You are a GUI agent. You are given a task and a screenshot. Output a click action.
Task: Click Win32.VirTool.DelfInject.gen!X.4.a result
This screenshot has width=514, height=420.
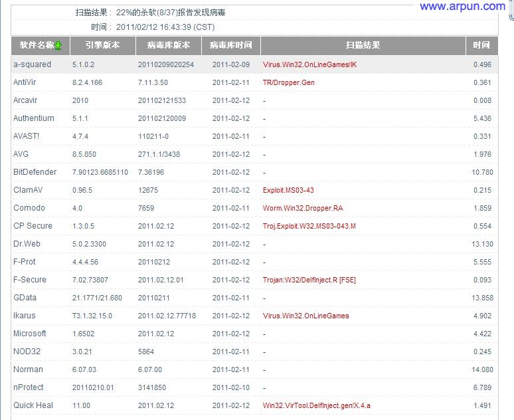tap(316, 405)
